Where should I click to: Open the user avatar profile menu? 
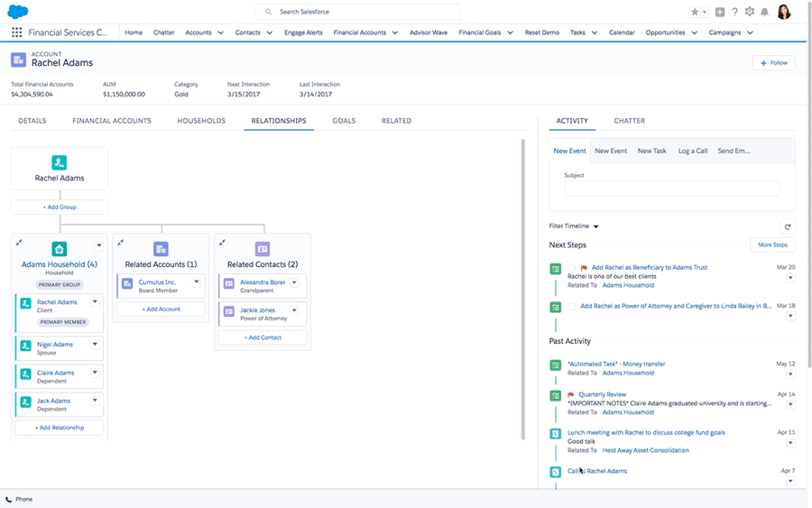coord(783,12)
